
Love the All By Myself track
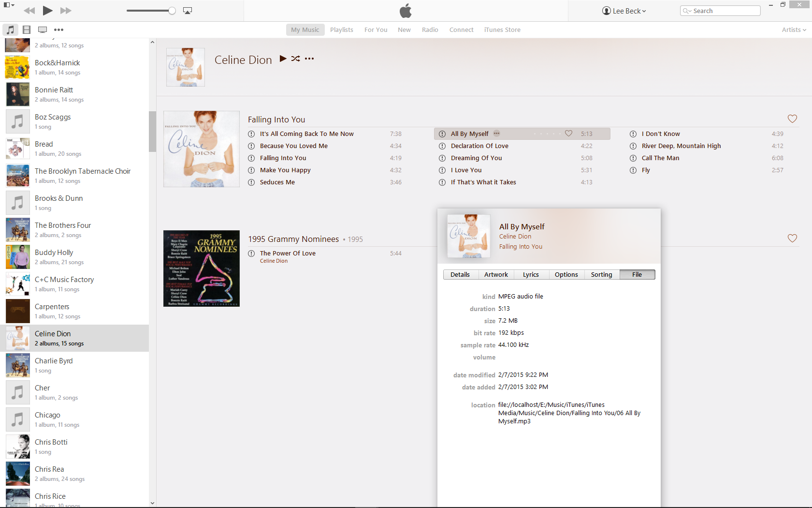568,134
